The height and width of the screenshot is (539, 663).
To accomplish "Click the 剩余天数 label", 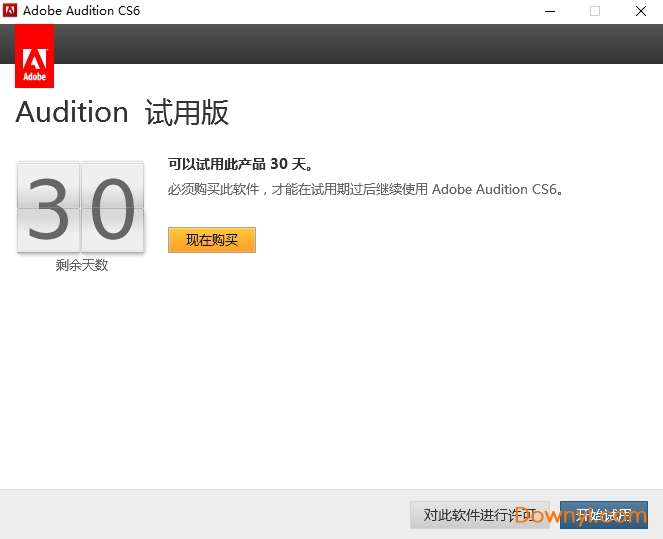I will pyautogui.click(x=82, y=265).
